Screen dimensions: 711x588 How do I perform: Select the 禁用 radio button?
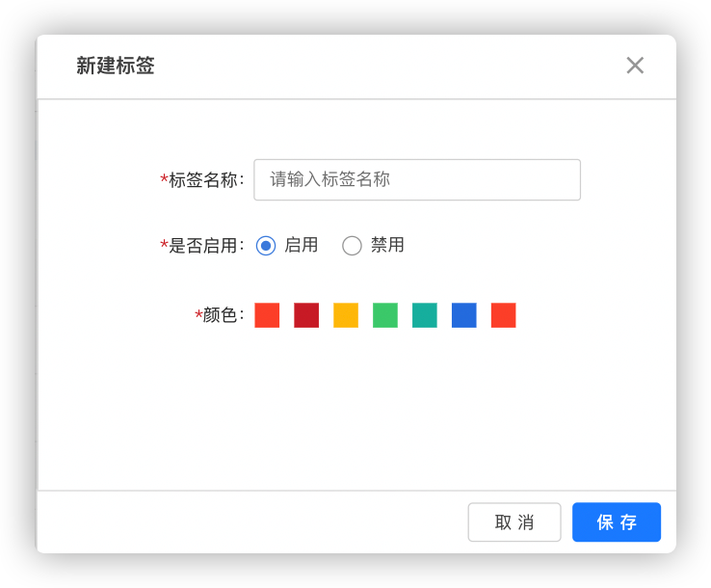(x=352, y=246)
